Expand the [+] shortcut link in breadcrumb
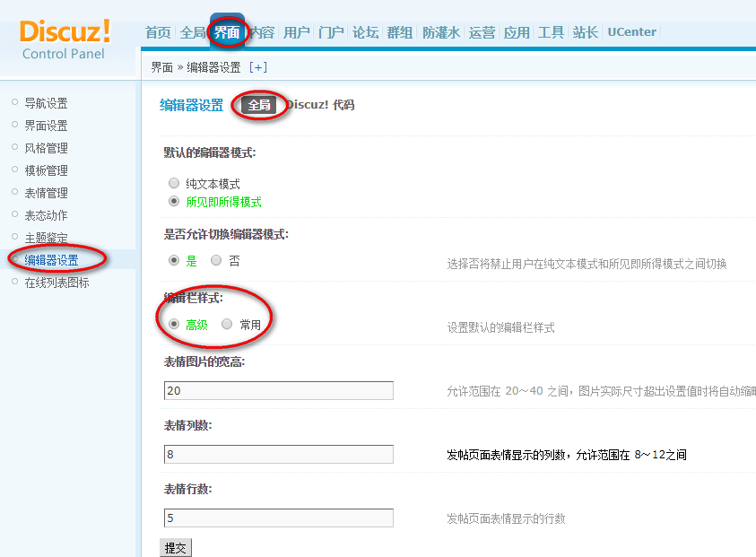The width and height of the screenshot is (756, 557). (258, 67)
